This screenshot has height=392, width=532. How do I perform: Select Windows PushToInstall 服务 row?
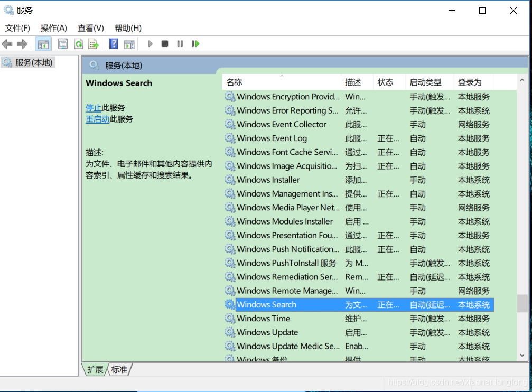coord(359,263)
